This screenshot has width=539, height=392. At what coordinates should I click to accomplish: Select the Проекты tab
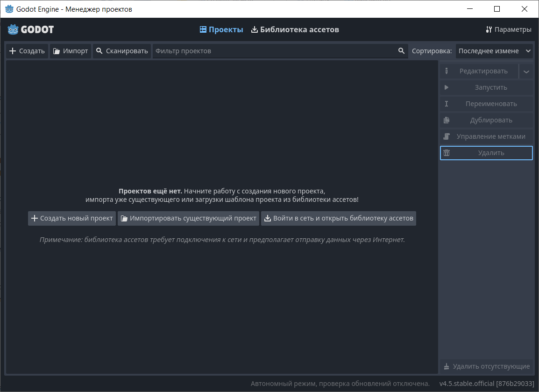(x=221, y=29)
